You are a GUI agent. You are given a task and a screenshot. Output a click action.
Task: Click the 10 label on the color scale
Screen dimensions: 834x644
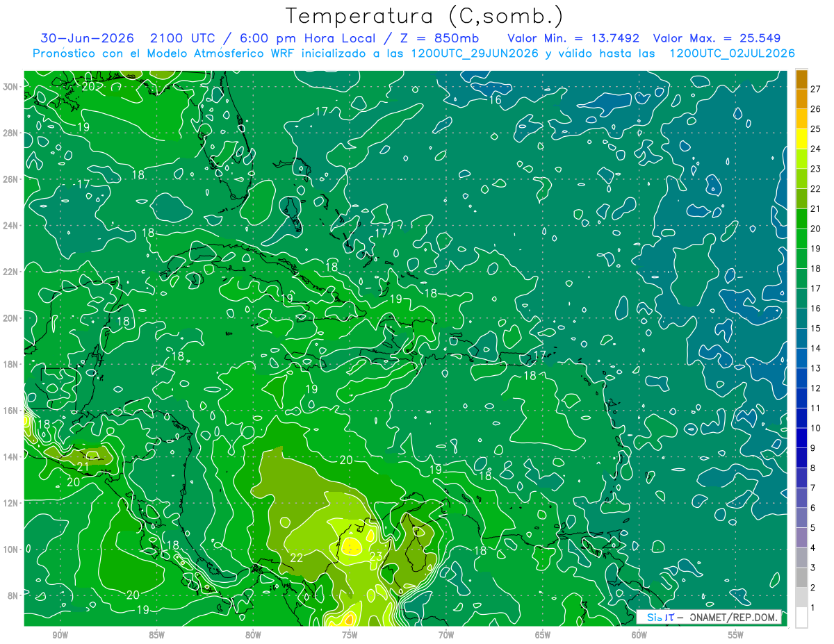(x=816, y=428)
